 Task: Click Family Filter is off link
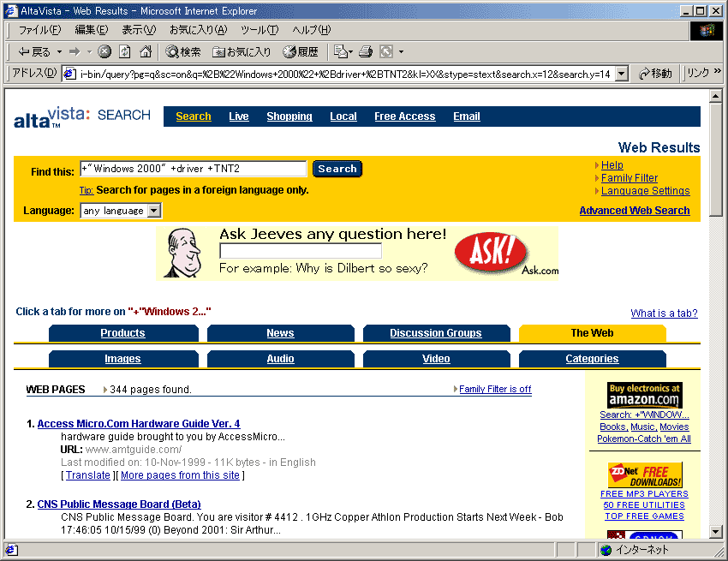click(495, 389)
